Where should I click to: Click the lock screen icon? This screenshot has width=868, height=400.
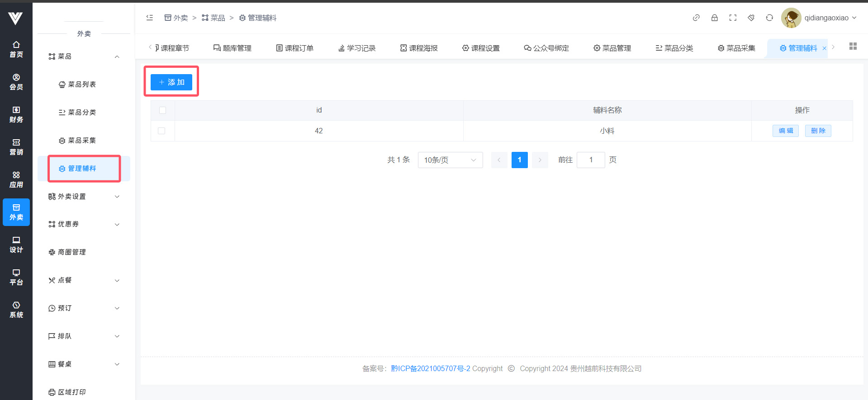(714, 18)
